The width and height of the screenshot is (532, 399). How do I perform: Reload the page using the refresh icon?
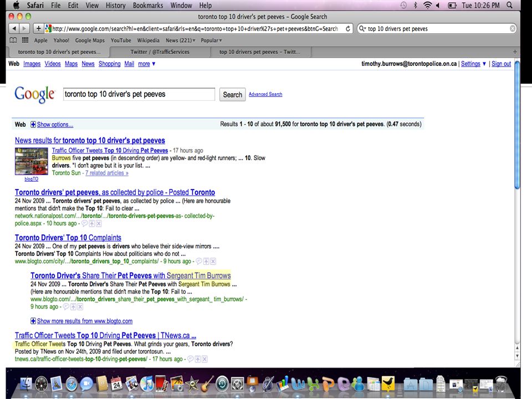click(x=348, y=29)
